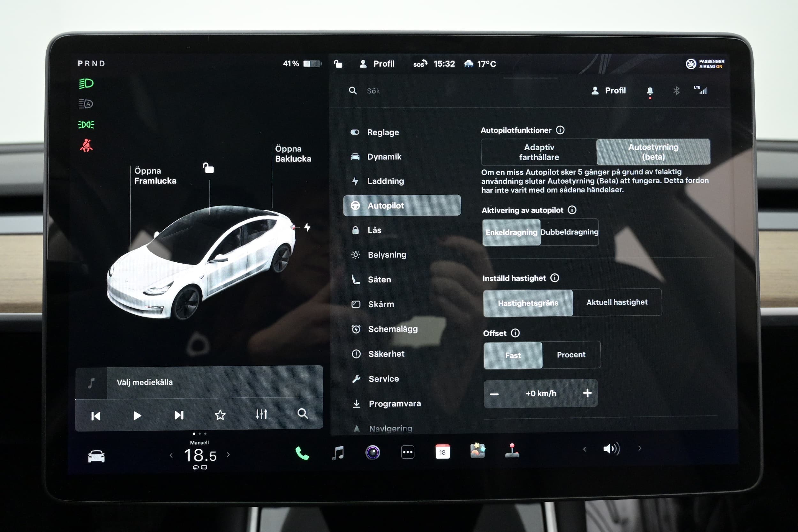Decrease speed offset with minus button
798x532 pixels.
(494, 394)
